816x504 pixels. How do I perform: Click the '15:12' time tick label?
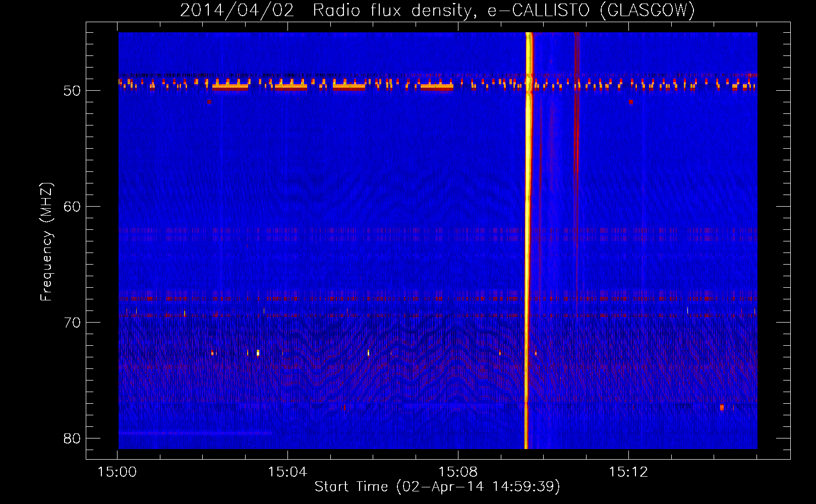[x=628, y=472]
